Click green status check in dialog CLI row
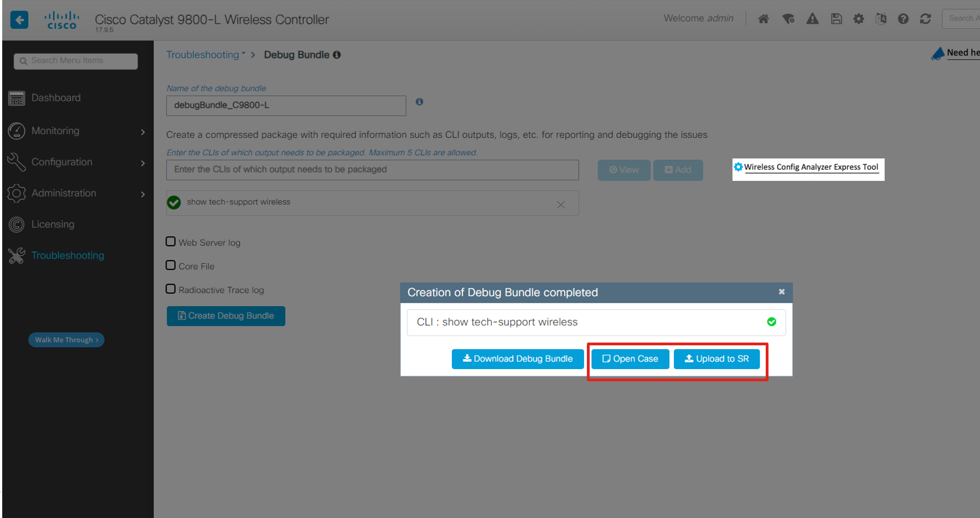980x518 pixels. click(x=772, y=322)
